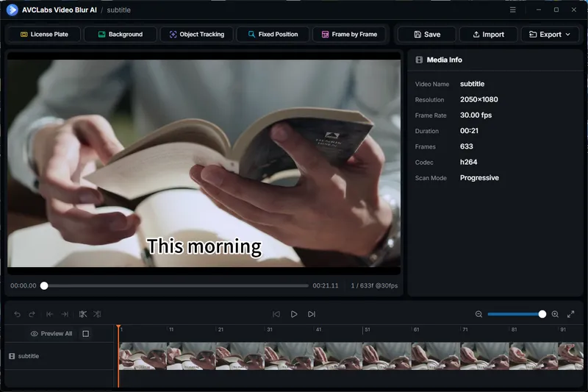Click the duration value 00:21
The height and width of the screenshot is (392, 588).
tap(469, 130)
